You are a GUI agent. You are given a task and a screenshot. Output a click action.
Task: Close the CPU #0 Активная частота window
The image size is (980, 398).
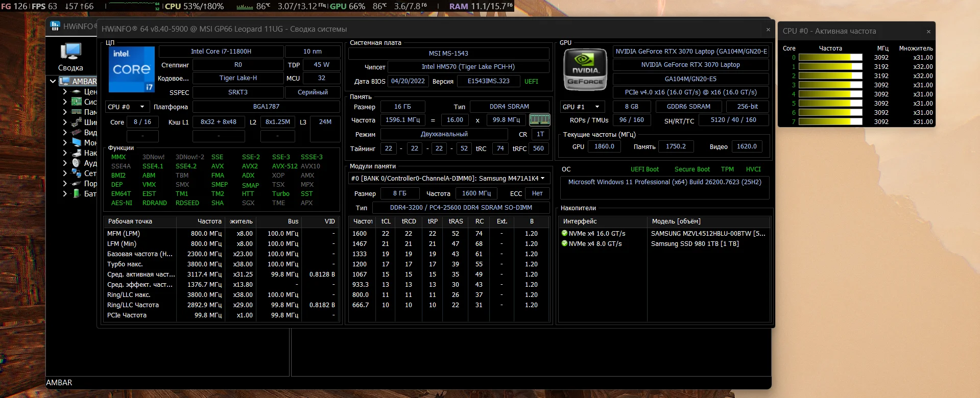[928, 32]
